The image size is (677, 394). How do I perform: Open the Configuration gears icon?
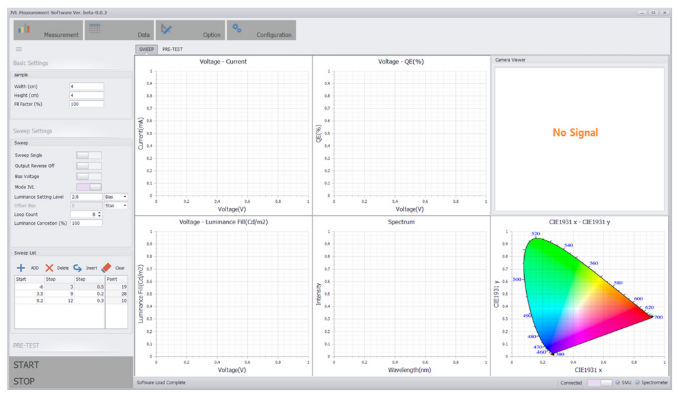tap(237, 28)
